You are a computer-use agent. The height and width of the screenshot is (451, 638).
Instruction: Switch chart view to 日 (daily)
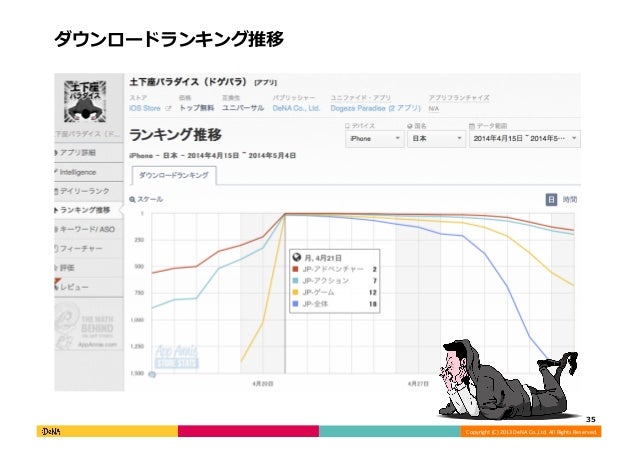tap(551, 199)
